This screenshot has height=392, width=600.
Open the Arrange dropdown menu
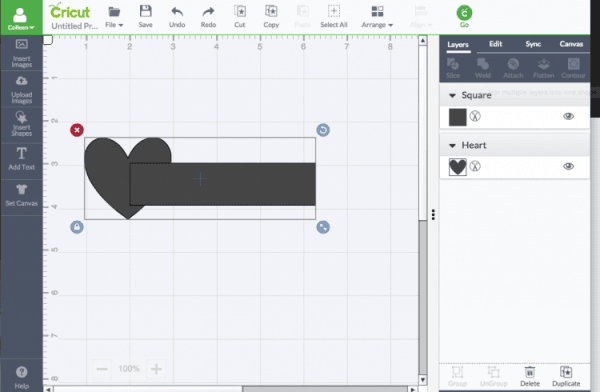[x=377, y=17]
